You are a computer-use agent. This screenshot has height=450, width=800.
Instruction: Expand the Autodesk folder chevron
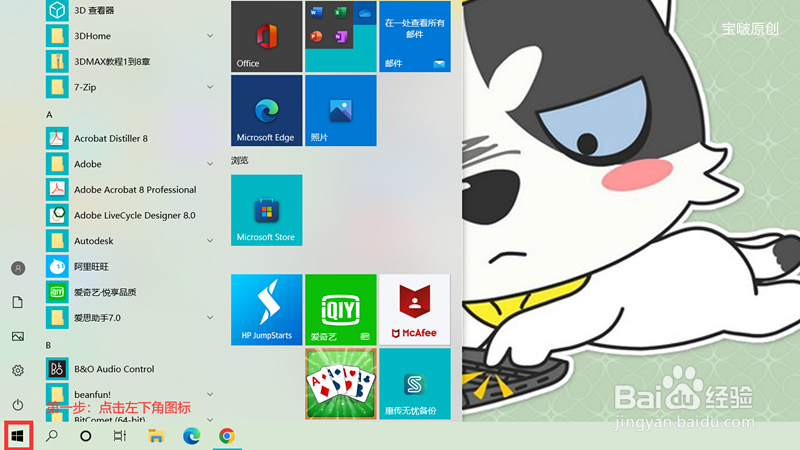pos(210,241)
